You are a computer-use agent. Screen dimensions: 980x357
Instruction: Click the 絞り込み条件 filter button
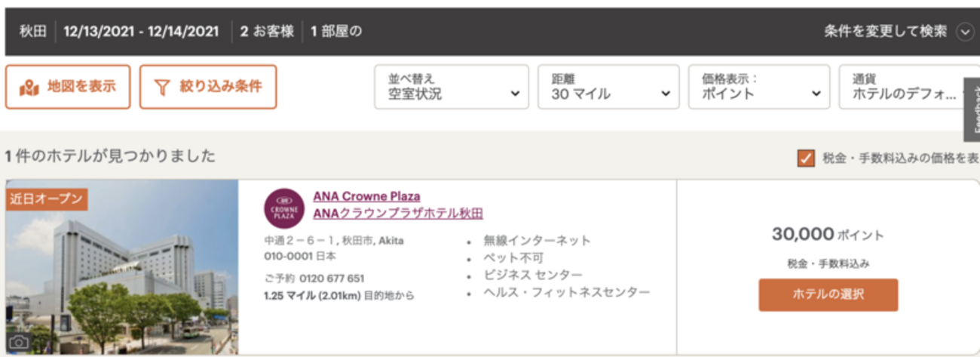click(208, 87)
